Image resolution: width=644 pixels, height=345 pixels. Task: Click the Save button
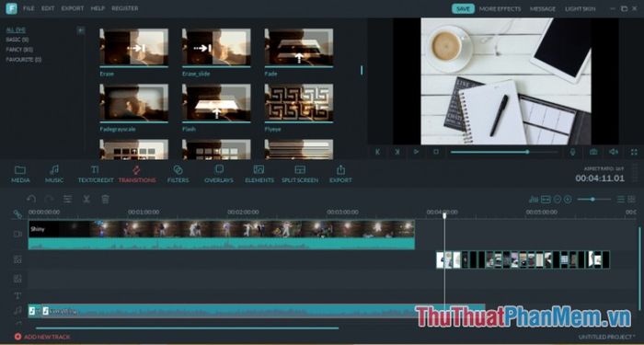pyautogui.click(x=463, y=8)
